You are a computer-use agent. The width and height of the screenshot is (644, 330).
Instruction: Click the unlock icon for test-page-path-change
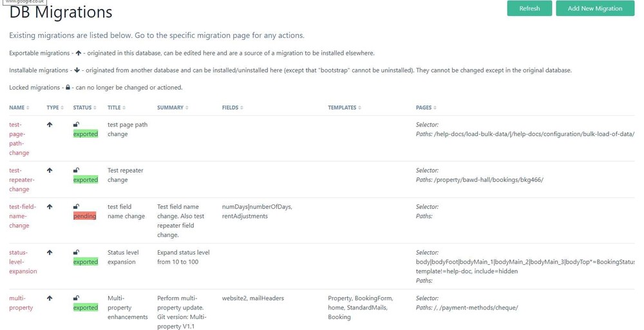coord(76,125)
